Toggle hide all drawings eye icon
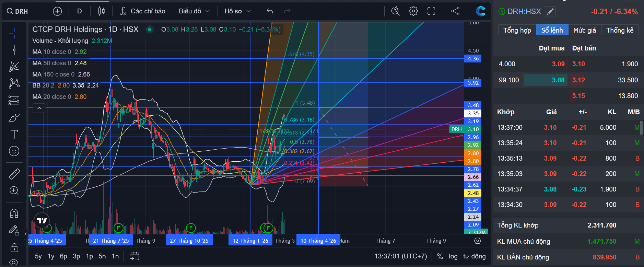Screen dimensions: 644x267 [14, 262]
